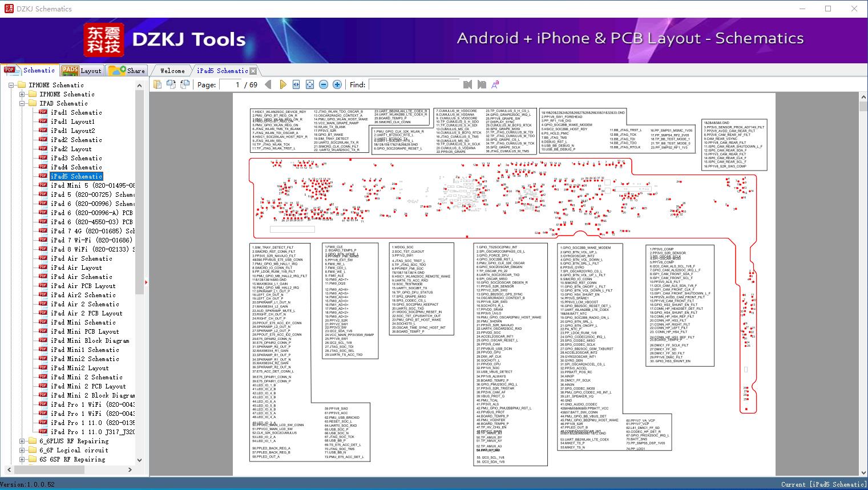Image resolution: width=868 pixels, height=490 pixels.
Task: Select iPad Air Layout file
Action: click(76, 268)
